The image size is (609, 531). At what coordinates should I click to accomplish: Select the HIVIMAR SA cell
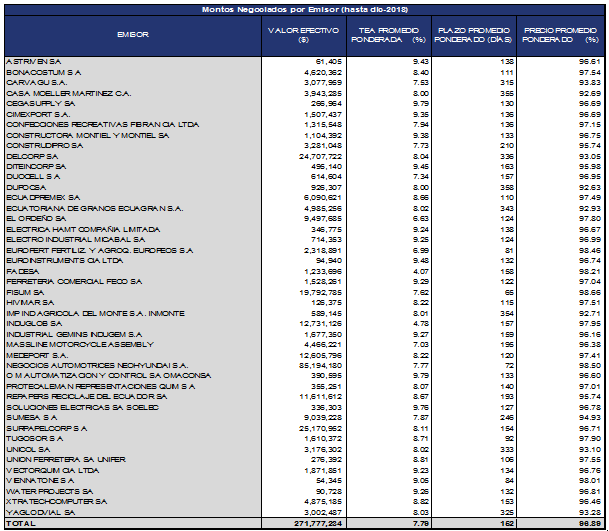click(30, 303)
